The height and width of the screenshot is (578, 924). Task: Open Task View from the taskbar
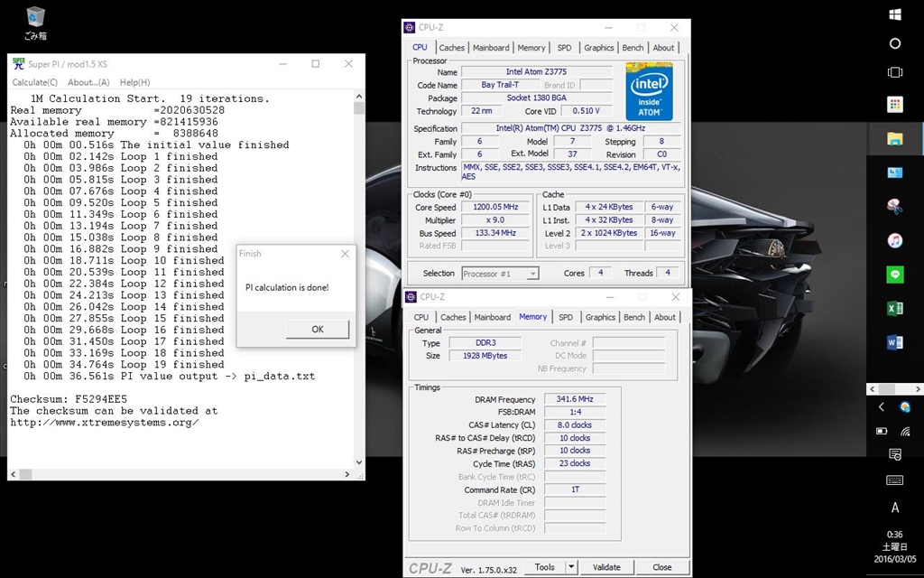coord(894,72)
